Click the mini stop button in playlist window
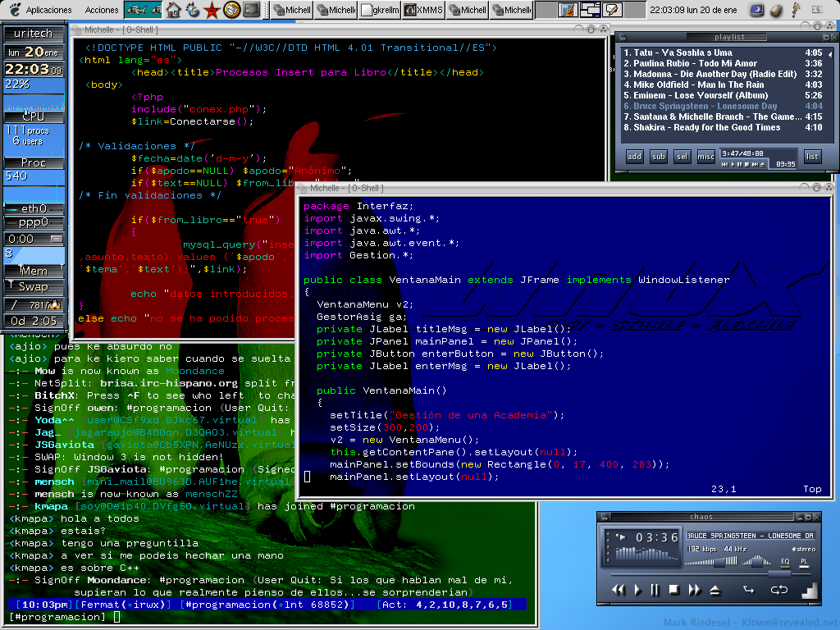The height and width of the screenshot is (630, 840). click(747, 164)
